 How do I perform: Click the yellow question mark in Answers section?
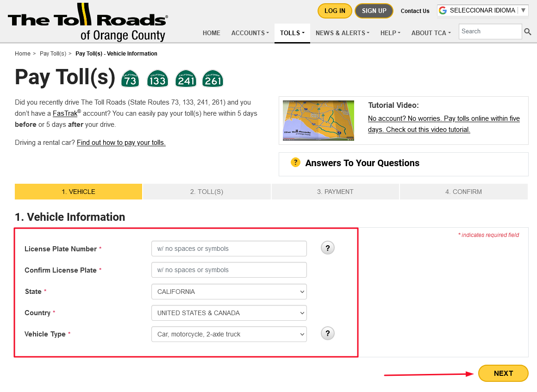pos(295,162)
